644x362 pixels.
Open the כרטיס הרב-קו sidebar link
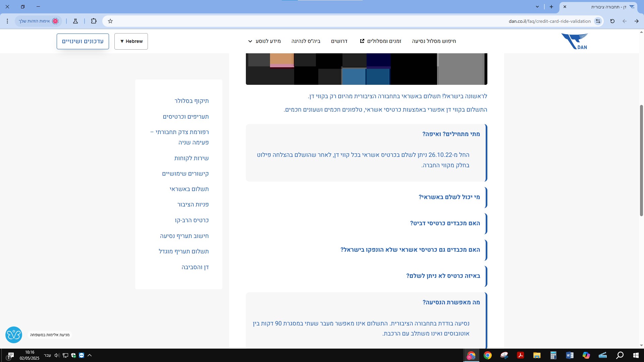point(192,220)
